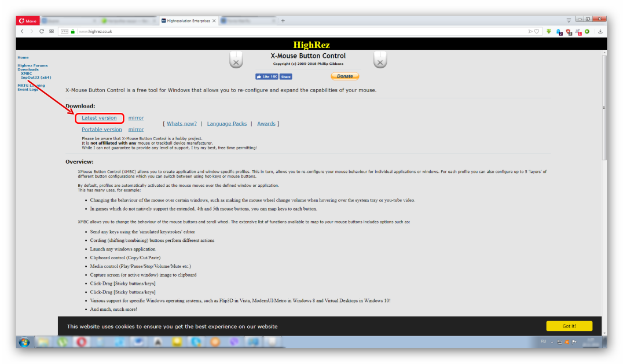Click the left mouse image beside title
This screenshot has width=623, height=364.
tap(236, 60)
